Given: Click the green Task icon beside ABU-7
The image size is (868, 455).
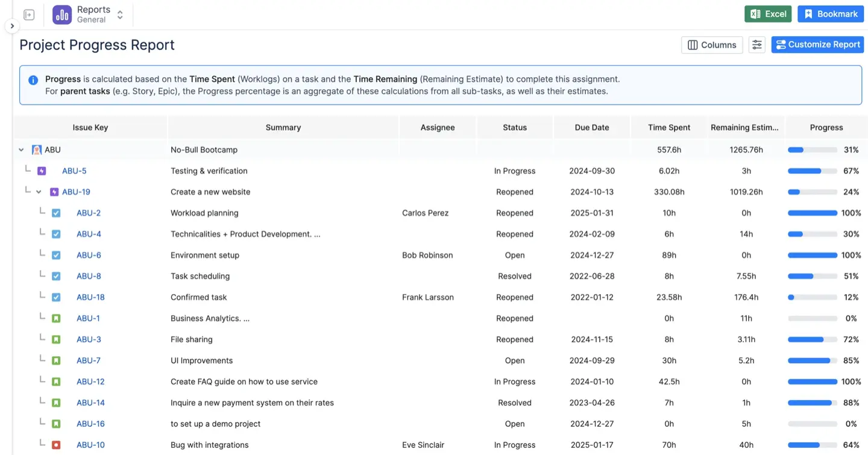Looking at the screenshot, I should pos(56,360).
